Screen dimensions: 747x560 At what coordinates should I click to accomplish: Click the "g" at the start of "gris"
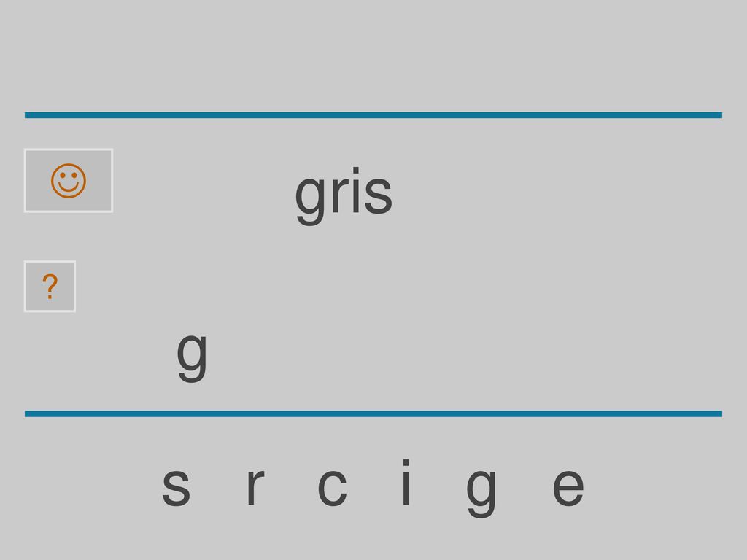click(310, 200)
